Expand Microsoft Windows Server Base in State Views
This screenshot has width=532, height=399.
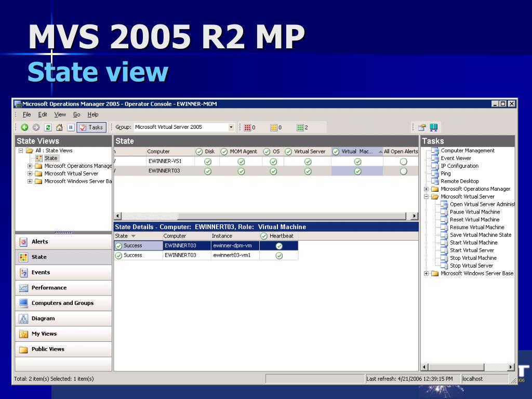point(30,181)
